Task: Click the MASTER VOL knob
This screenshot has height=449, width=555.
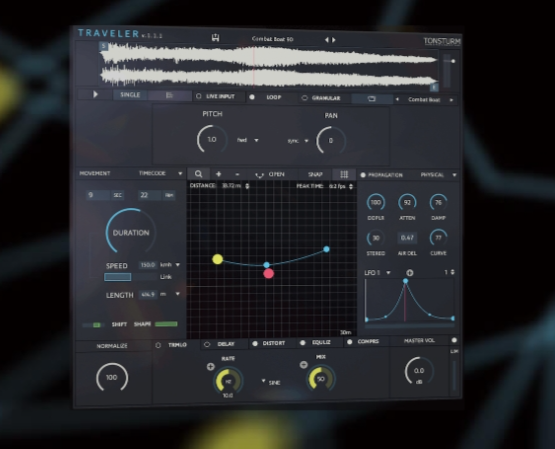Action: [419, 371]
